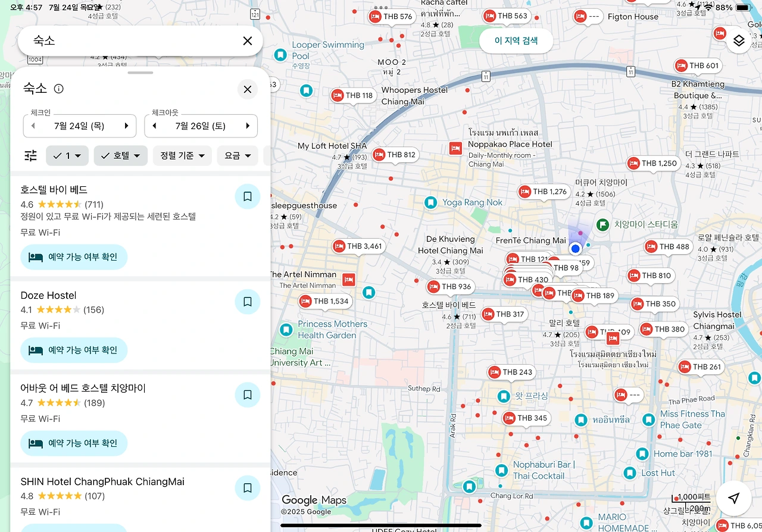
Task: Tap the Sylvis Hostel Chiangmai label
Action: 717,320
